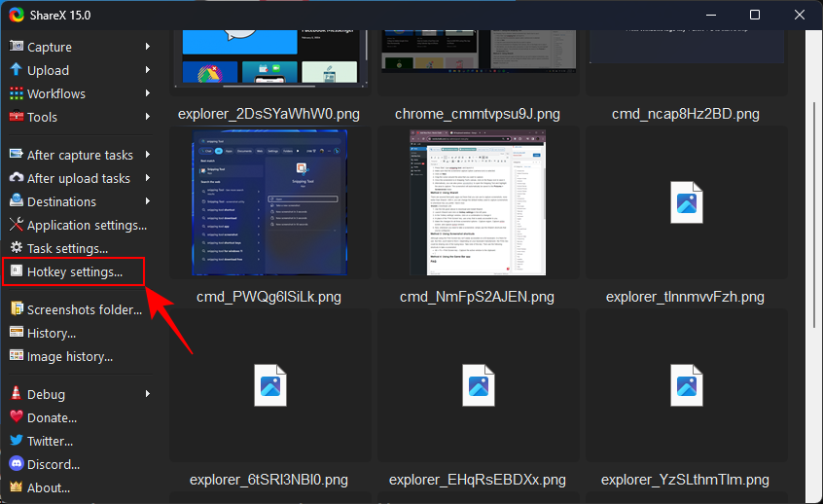Click the explorer_6tSRI3NBl0.png file name
This screenshot has height=504, width=823.
click(x=268, y=480)
